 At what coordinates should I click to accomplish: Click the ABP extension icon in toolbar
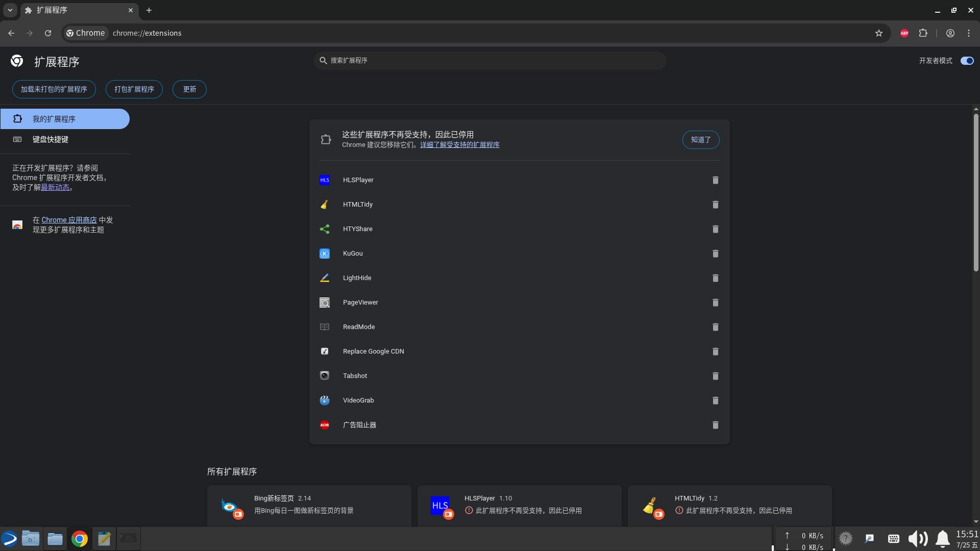pos(904,33)
